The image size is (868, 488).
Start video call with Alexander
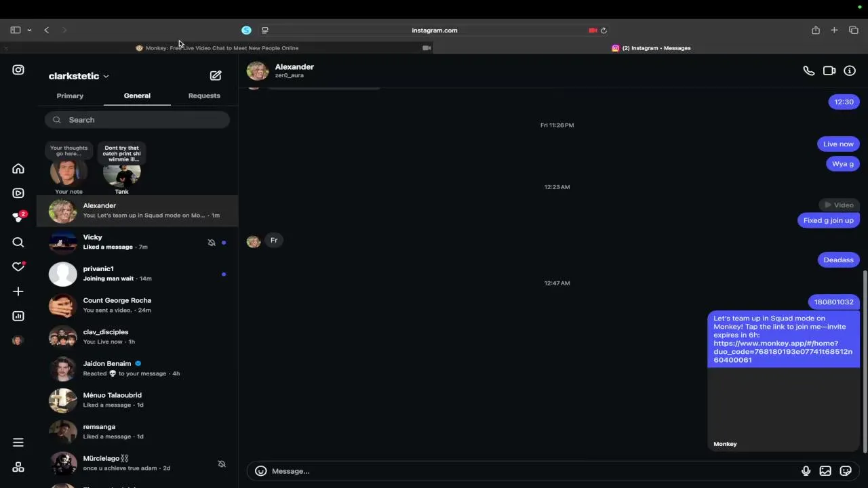(x=829, y=70)
